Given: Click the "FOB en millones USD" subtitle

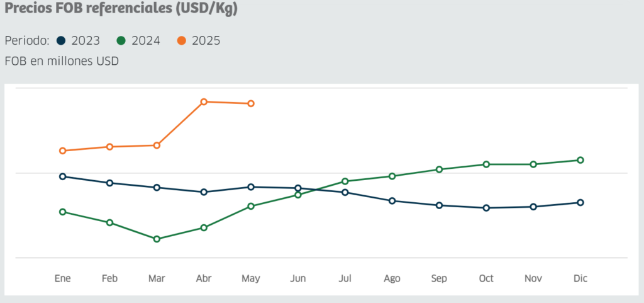Looking at the screenshot, I should [x=62, y=61].
